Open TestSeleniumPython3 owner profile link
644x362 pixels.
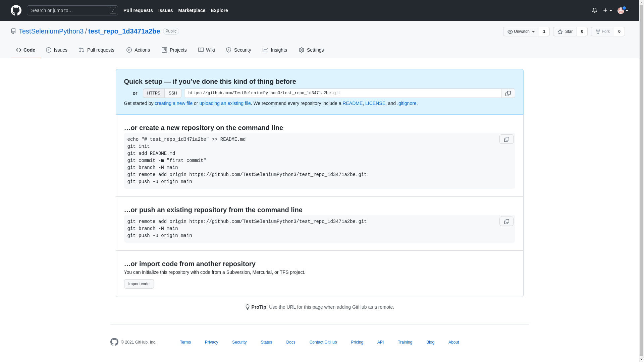51,31
